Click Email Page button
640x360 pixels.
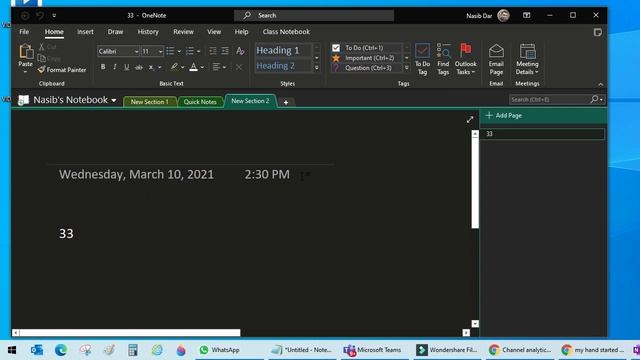pos(496,59)
